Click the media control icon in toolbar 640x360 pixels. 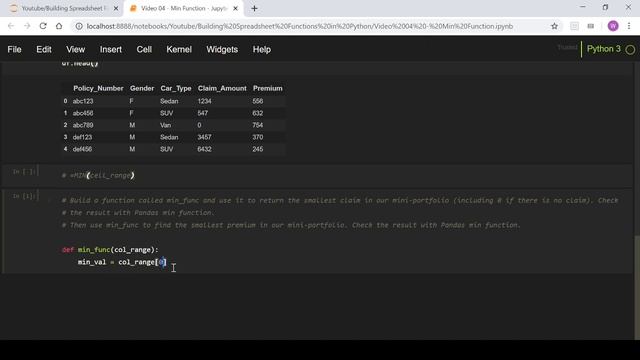591,26
